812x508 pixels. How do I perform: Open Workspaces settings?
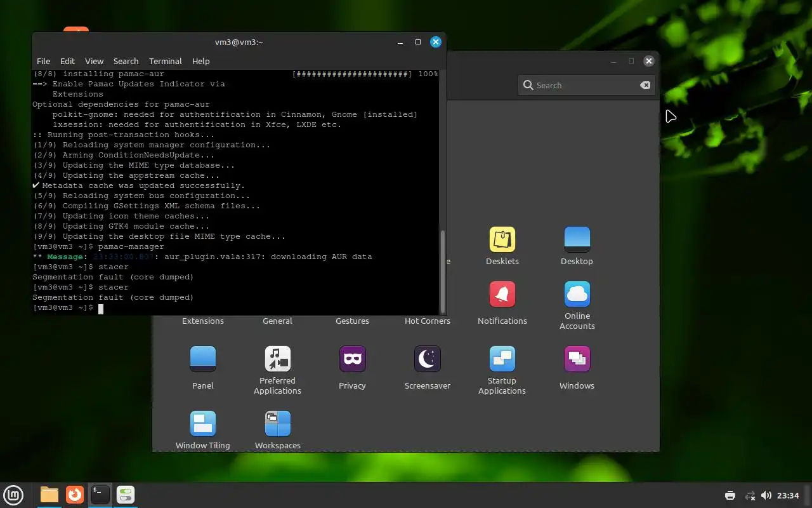pyautogui.click(x=277, y=430)
